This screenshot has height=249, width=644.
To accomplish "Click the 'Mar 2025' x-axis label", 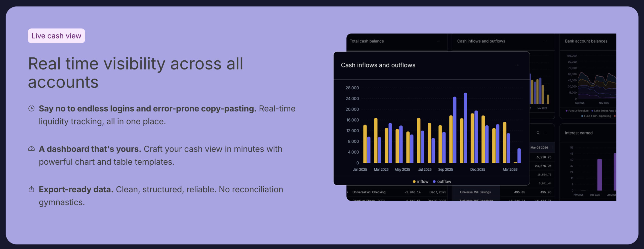I will click(x=381, y=169).
